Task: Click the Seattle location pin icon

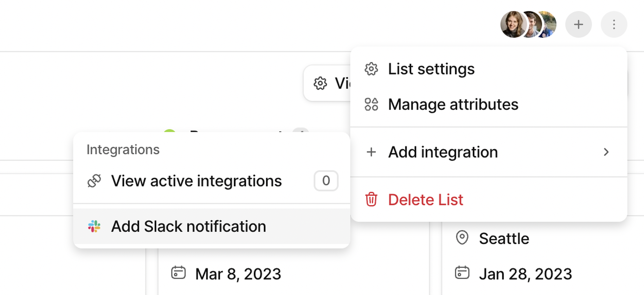Action: 462,237
